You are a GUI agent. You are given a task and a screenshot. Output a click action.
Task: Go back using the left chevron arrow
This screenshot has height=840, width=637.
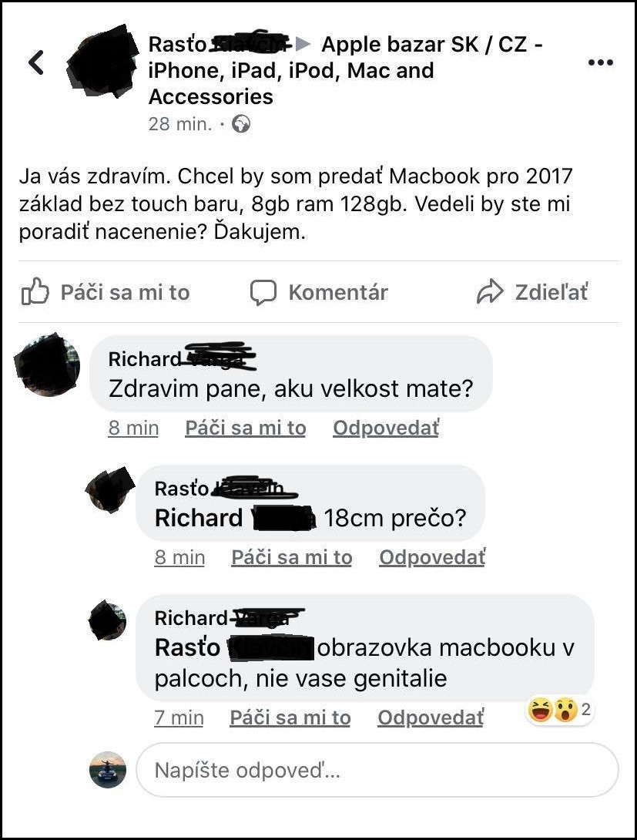coord(36,62)
